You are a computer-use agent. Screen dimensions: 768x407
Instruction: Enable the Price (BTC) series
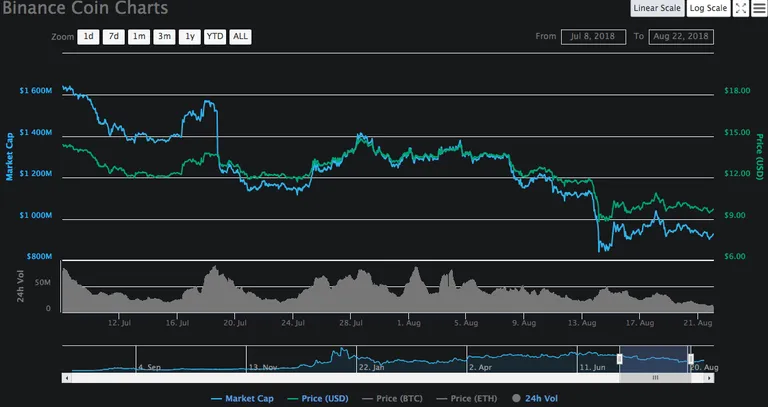[392, 399]
